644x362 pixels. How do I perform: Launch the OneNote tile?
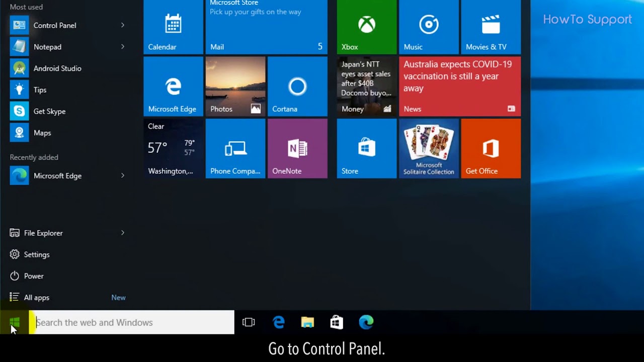(297, 148)
